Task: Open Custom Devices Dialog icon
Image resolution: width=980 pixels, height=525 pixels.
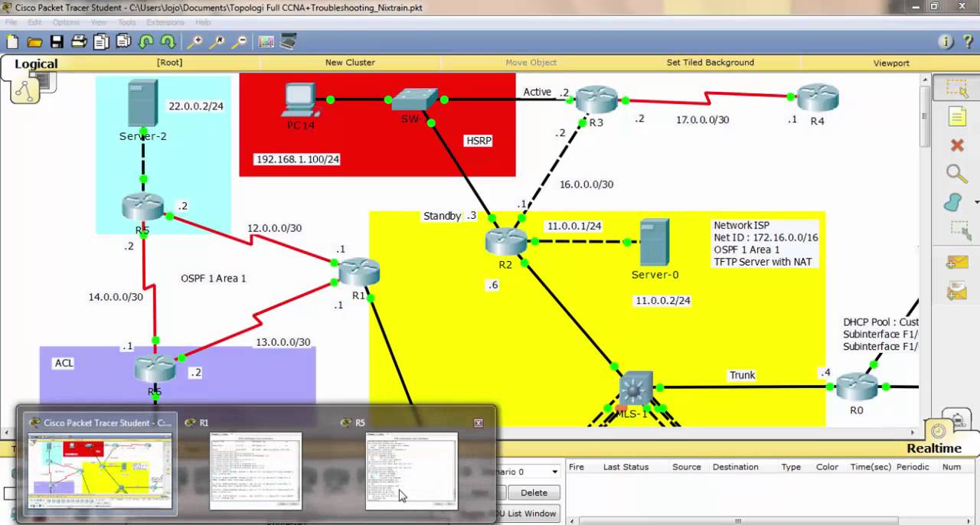Action: point(289,42)
